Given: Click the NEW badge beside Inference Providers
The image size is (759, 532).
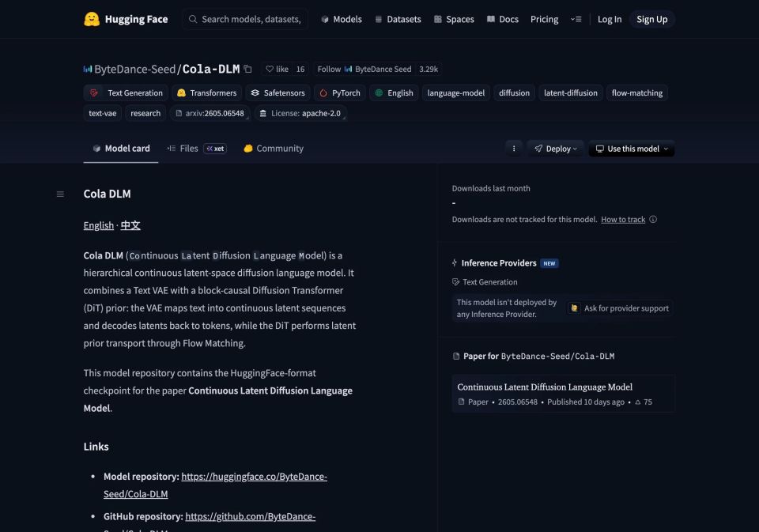Looking at the screenshot, I should (549, 263).
